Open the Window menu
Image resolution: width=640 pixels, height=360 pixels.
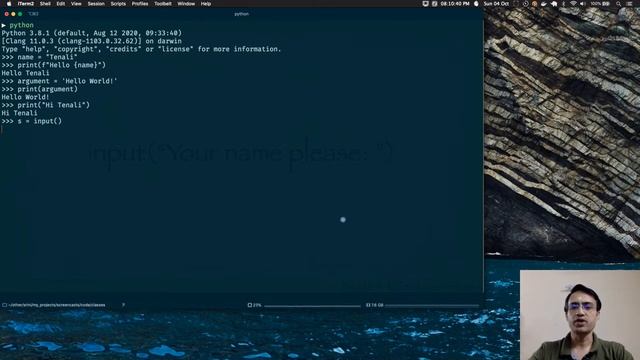click(186, 4)
